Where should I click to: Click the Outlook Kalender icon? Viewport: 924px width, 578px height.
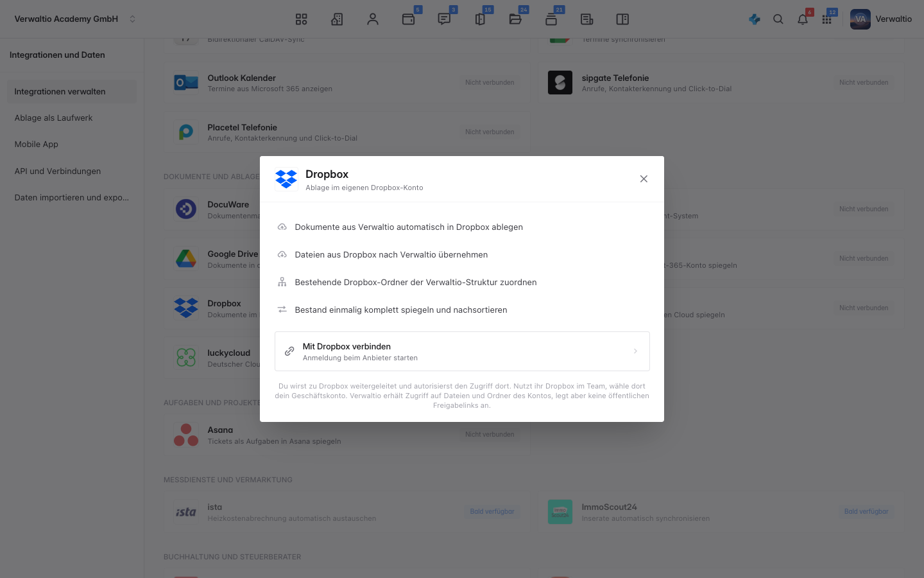tap(186, 83)
